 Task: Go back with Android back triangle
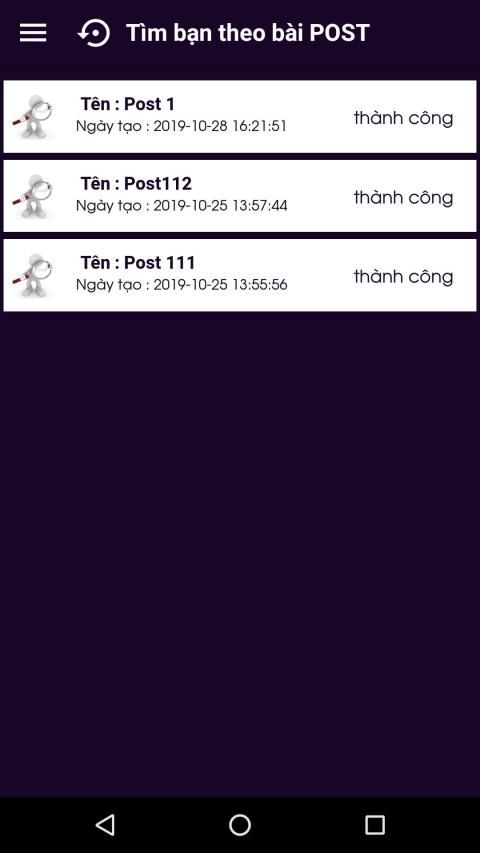[x=105, y=825]
